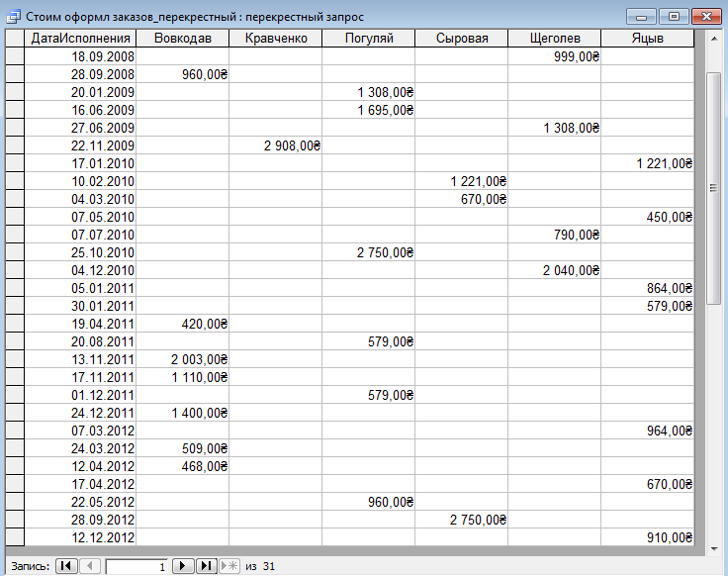This screenshot has height=576, width=728.
Task: Click the 964,00₴ value under Яцыв
Action: (x=648, y=431)
